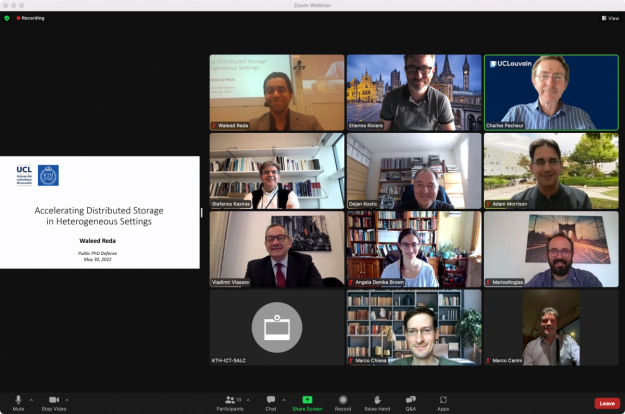
Task: Open the Apps panel
Action: [x=443, y=401]
